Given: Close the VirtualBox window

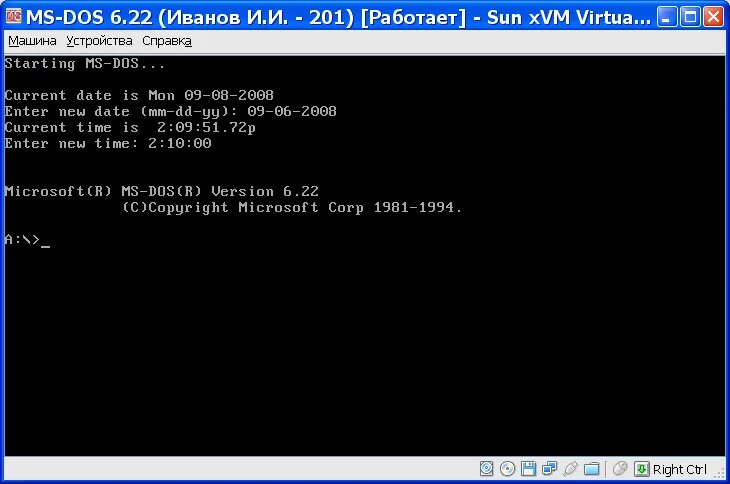Looking at the screenshot, I should tap(713, 17).
